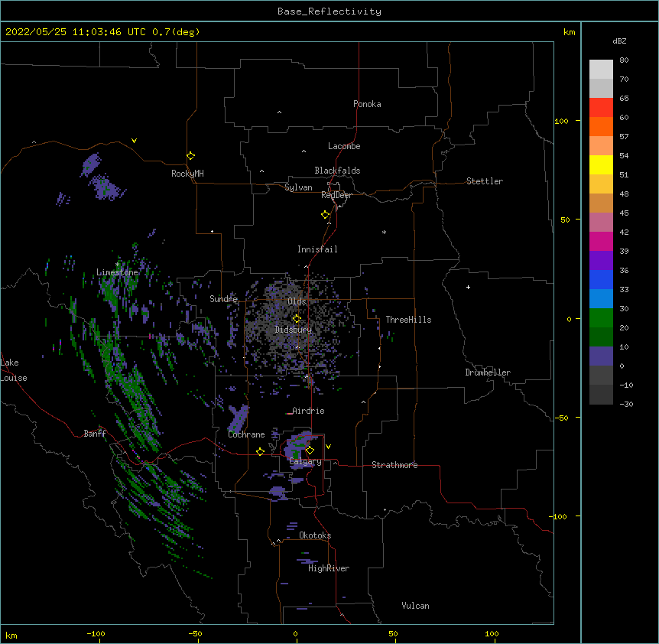The image size is (659, 644).
Task: Pick the orange swatch between 57 and 60
Action: click(601, 126)
